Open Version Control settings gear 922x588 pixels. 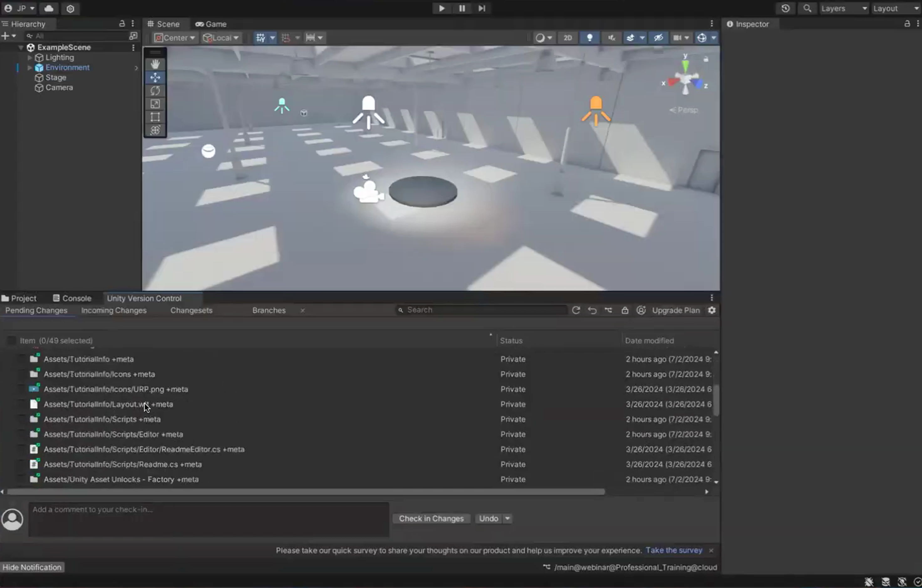click(x=712, y=310)
